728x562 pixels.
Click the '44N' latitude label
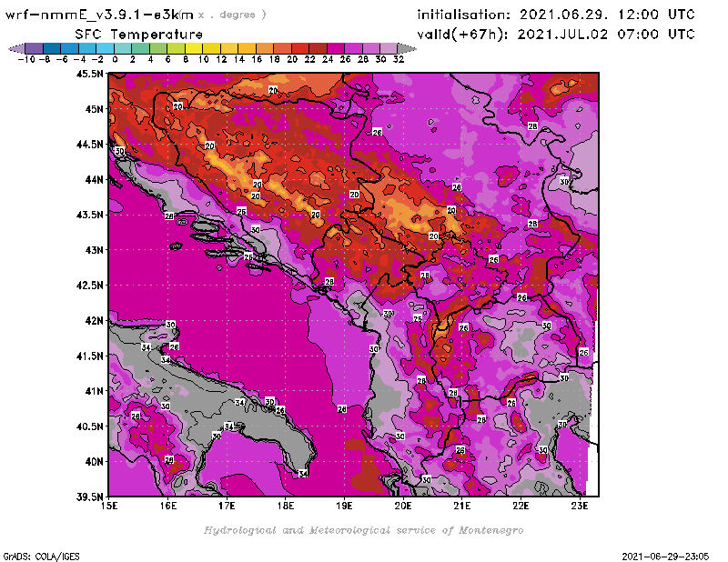(95, 179)
